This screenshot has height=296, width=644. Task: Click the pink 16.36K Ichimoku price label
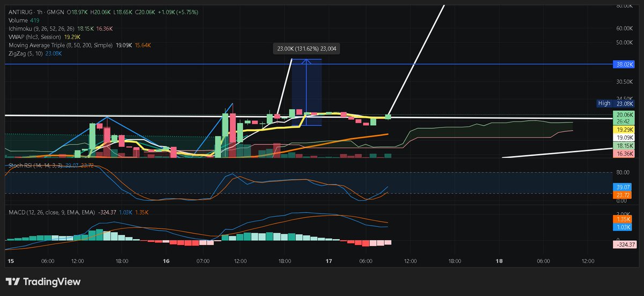point(624,154)
